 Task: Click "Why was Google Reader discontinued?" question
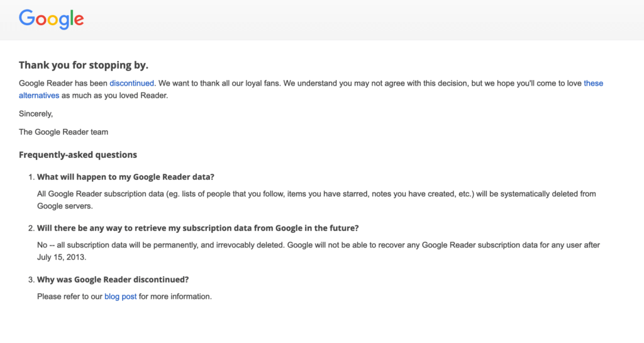[113, 279]
